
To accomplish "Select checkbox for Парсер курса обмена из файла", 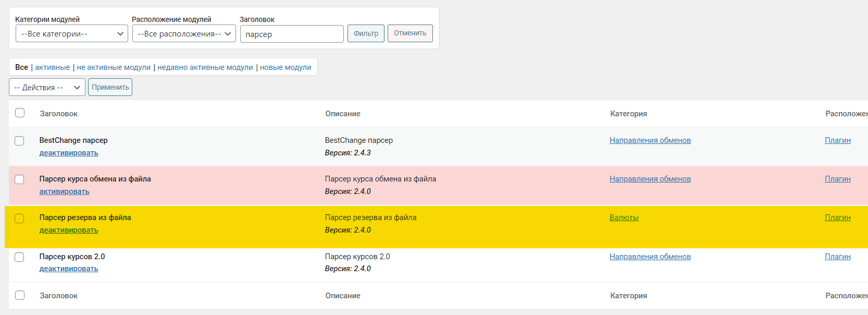I will point(20,179).
